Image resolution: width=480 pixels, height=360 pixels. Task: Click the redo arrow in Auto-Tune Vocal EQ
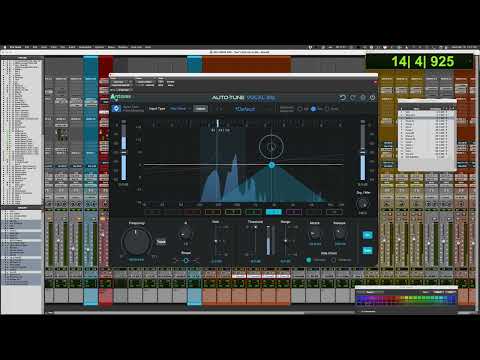click(x=353, y=98)
